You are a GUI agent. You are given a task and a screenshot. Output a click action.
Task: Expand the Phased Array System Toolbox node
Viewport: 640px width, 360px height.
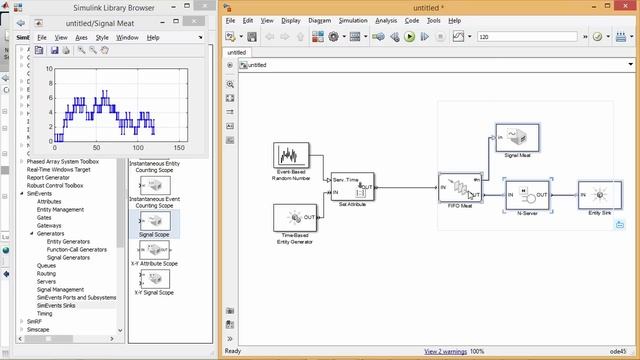22,162
